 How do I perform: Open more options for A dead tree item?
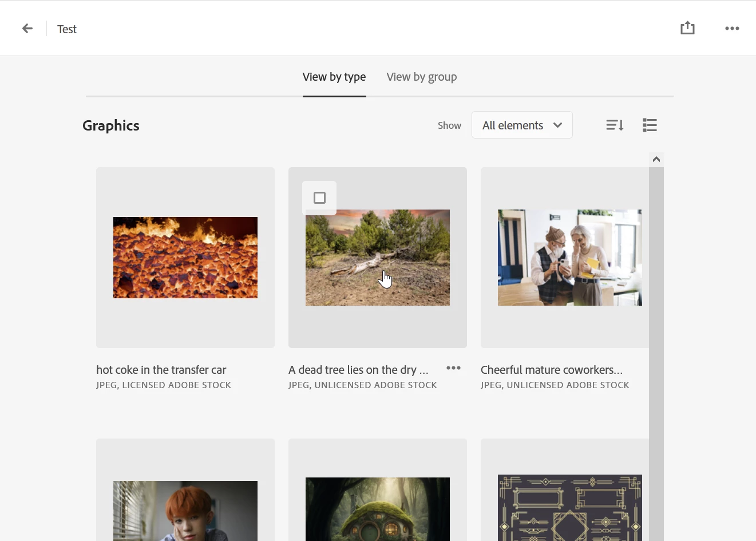[453, 368]
